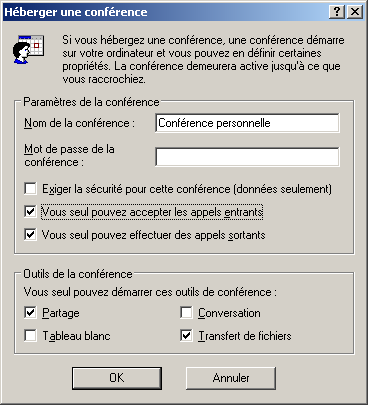The image size is (368, 405).
Task: Check the Conversation tool checkbox
Action: click(x=186, y=313)
